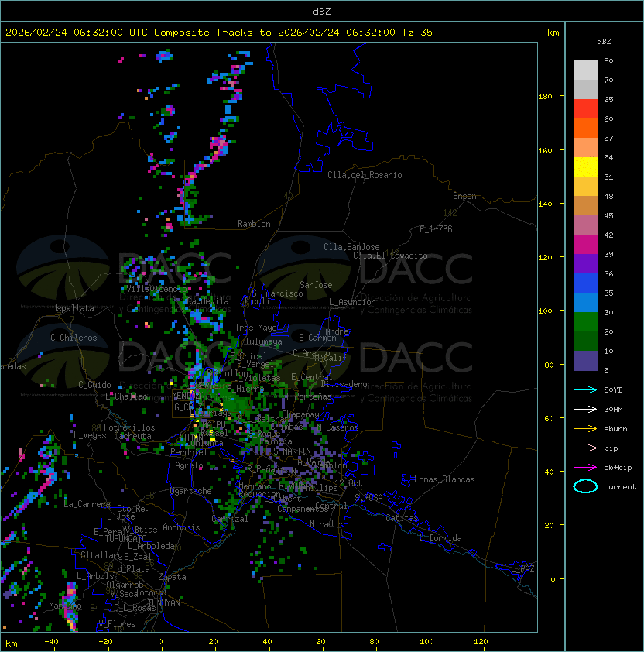
Task: Pick the dark green 10-20 dBZ swatch
Action: 585,341
